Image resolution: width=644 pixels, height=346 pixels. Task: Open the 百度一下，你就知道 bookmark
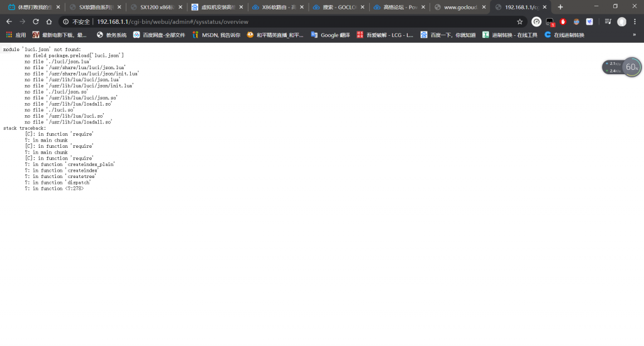pos(448,35)
